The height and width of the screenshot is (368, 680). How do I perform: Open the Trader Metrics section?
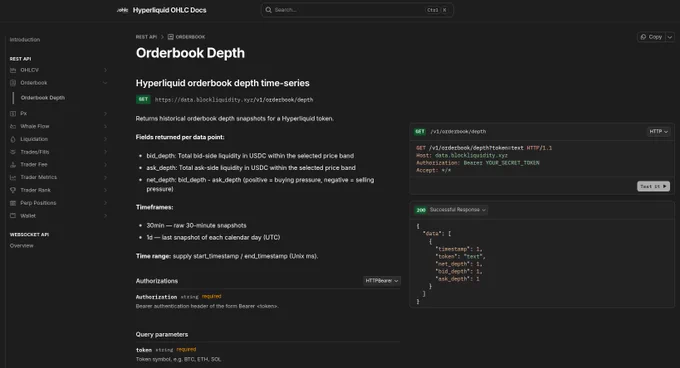pyautogui.click(x=39, y=177)
